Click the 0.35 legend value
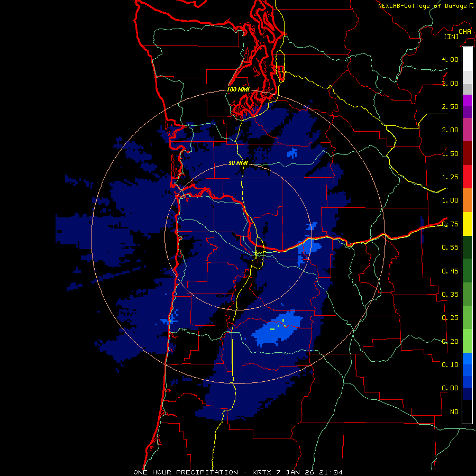 pyautogui.click(x=450, y=295)
